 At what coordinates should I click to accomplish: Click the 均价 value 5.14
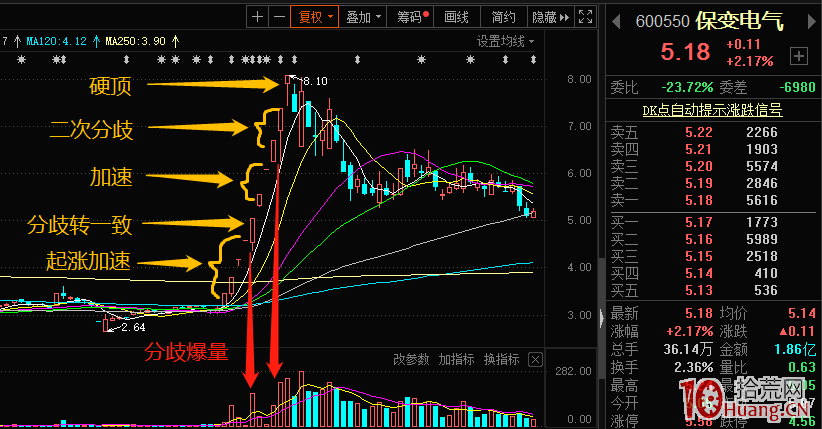(x=802, y=314)
